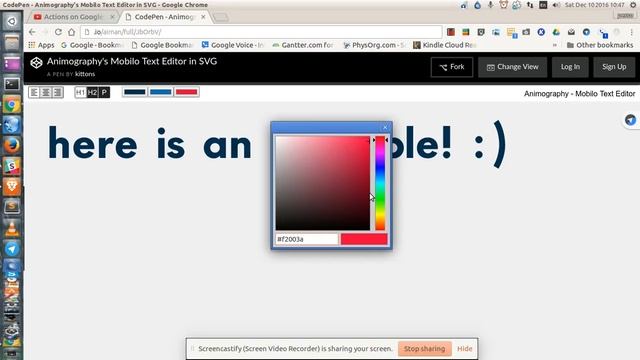Pick the red toolbar color swatch

(187, 92)
